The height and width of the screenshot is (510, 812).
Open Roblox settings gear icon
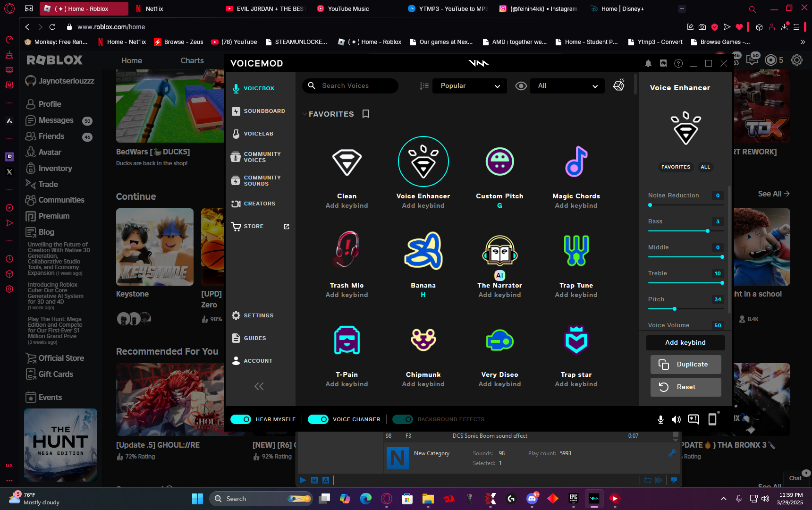coord(797,60)
